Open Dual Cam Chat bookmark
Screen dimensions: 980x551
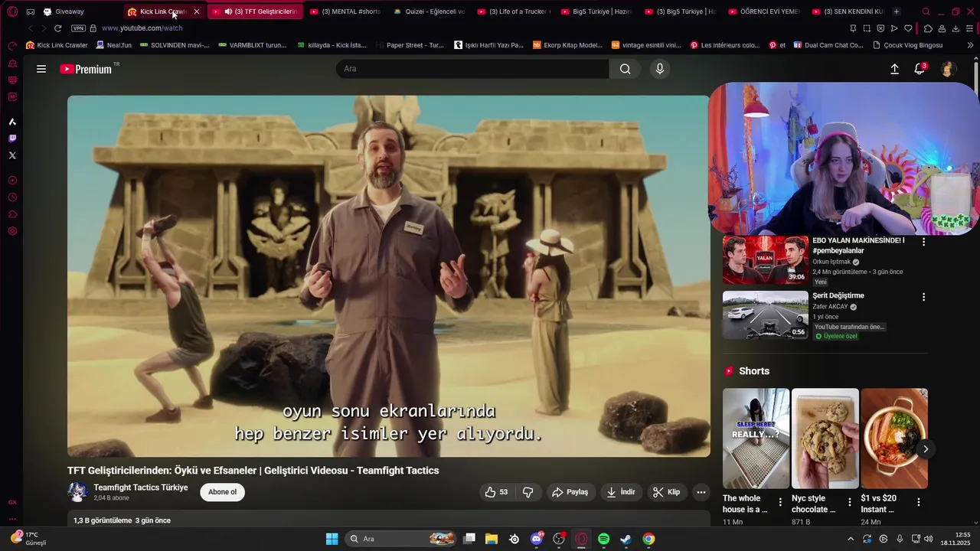click(x=828, y=45)
